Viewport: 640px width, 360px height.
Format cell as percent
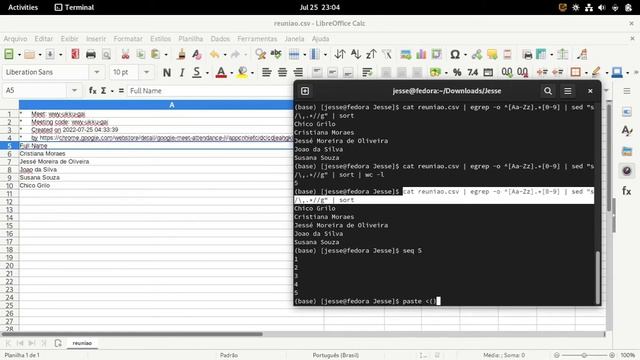[x=457, y=72]
